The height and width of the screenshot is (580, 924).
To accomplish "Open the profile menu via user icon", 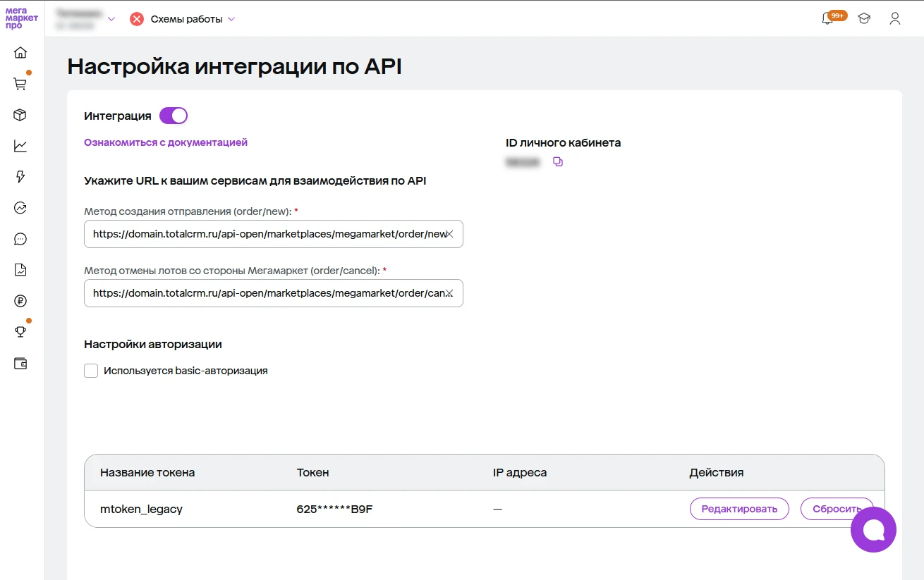I will [x=894, y=18].
